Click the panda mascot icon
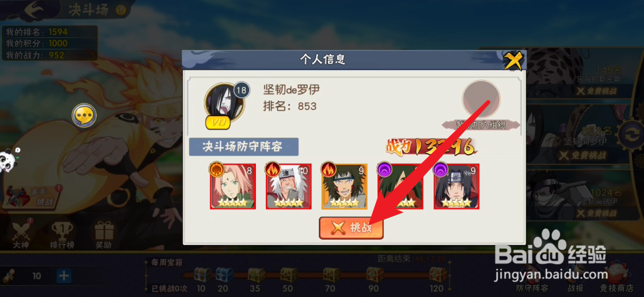The width and height of the screenshot is (644, 297). coord(8,160)
